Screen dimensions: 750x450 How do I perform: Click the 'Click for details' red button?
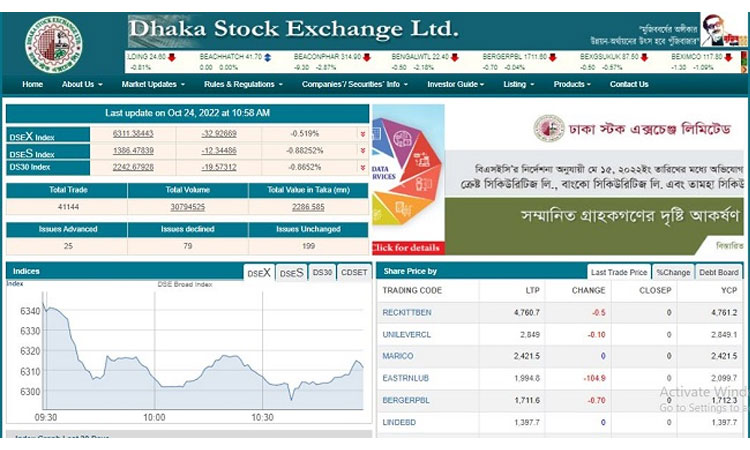[x=405, y=247]
